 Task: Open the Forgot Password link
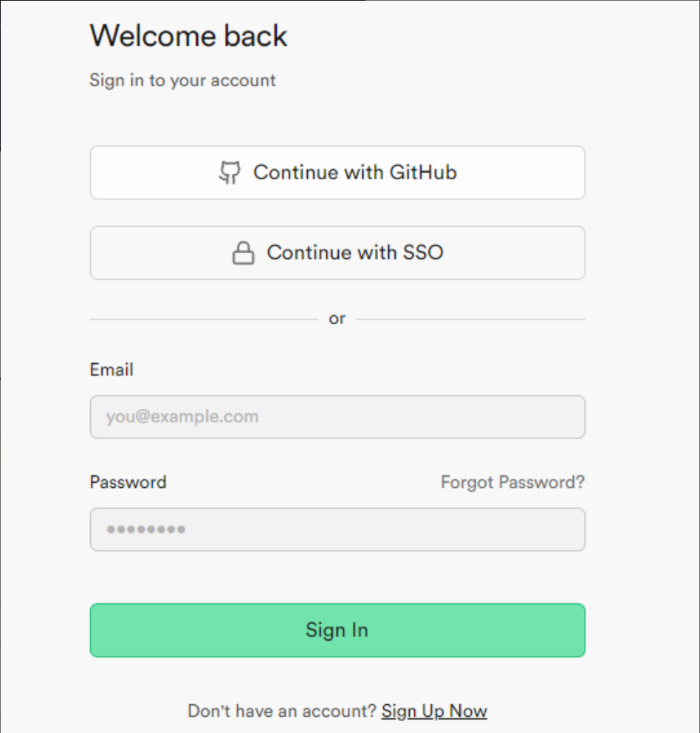(x=512, y=483)
